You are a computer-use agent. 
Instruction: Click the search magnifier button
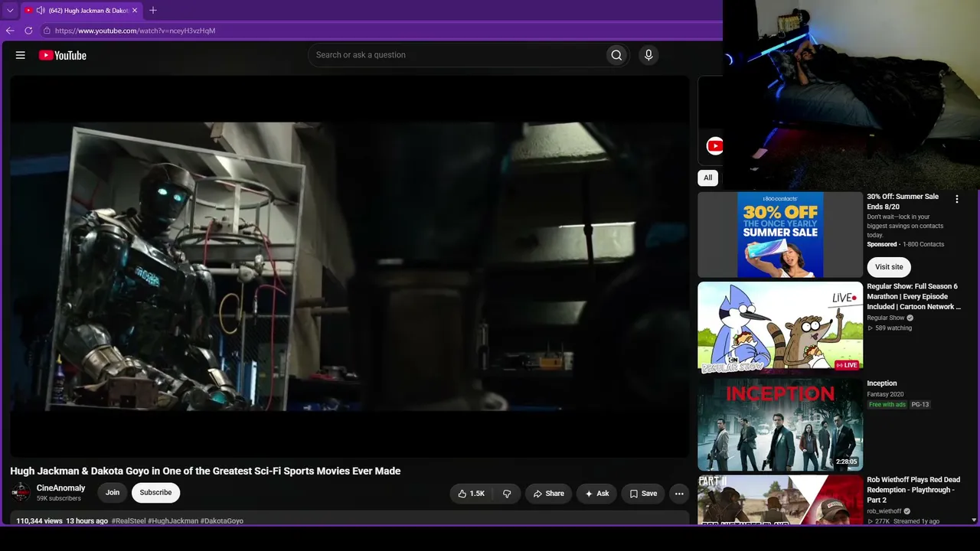pos(616,55)
